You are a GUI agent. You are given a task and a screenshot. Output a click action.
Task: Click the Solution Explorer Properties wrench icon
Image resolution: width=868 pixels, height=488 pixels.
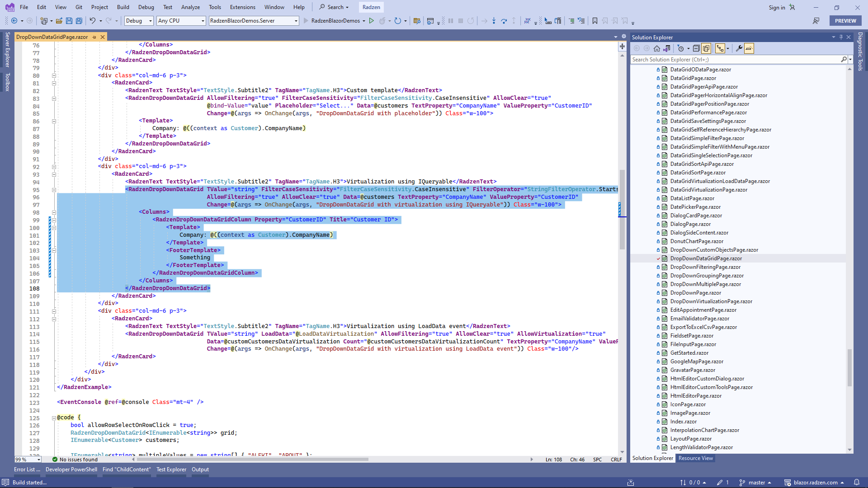coord(739,48)
